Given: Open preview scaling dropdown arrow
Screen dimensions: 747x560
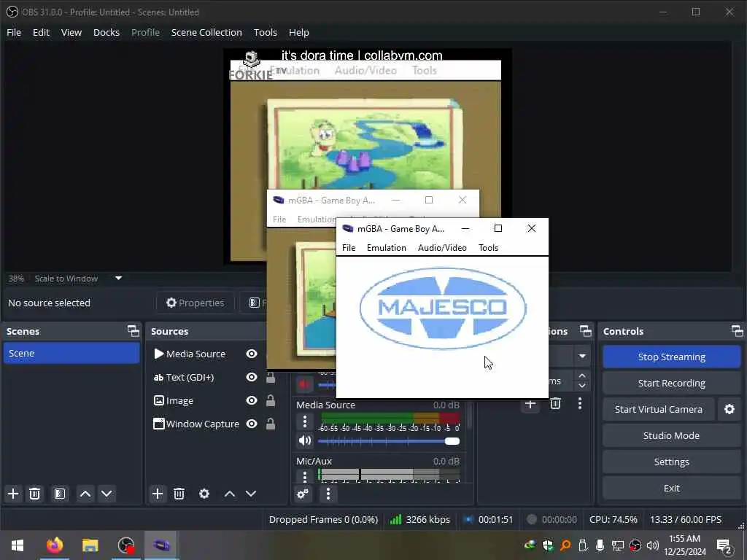Looking at the screenshot, I should 119,278.
